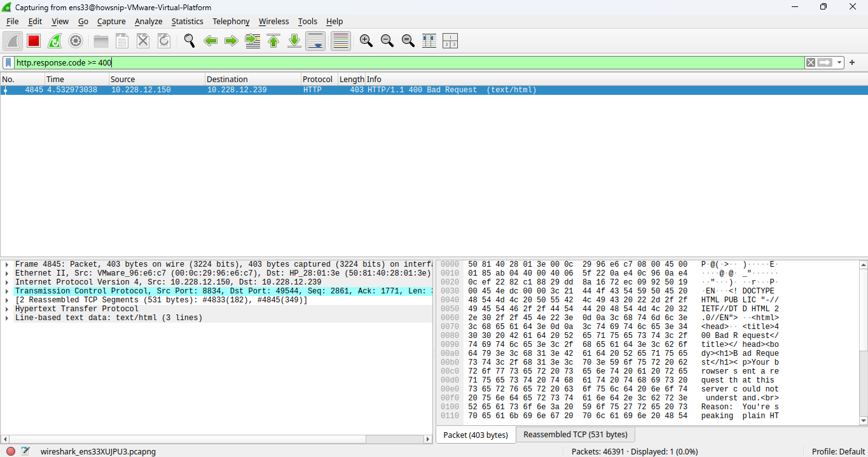
Task: Go forward in packet history
Action: 231,41
